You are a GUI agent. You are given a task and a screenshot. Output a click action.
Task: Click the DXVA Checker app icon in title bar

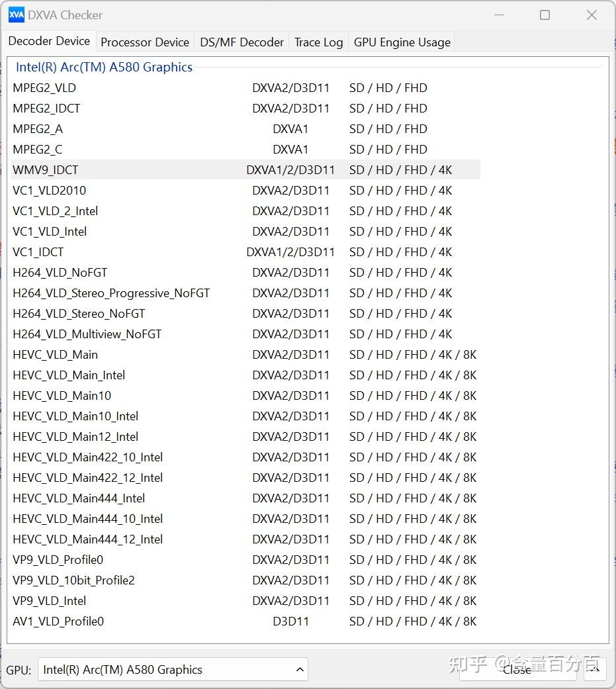pos(17,15)
